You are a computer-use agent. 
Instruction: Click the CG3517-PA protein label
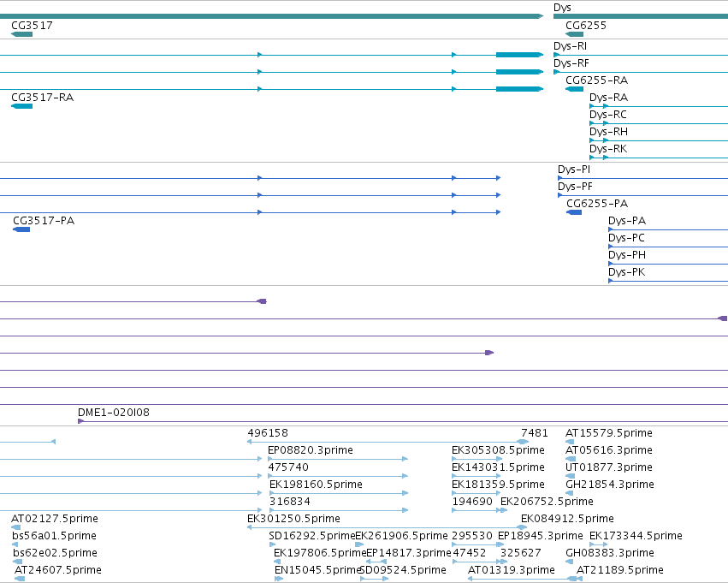point(44,221)
